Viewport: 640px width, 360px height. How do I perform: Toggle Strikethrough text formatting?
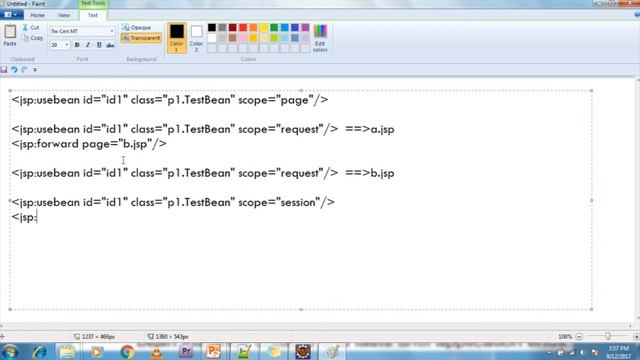(110, 45)
